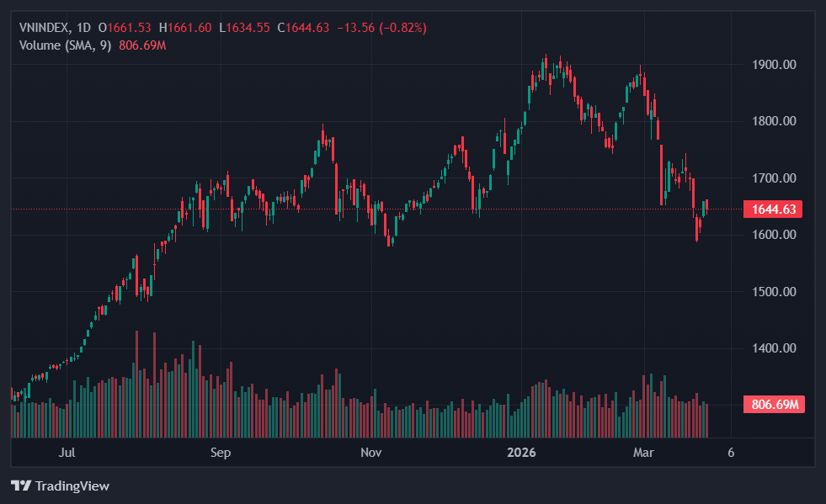This screenshot has width=826, height=504.
Task: Click the red 1644.63 current price tag
Action: pyautogui.click(x=773, y=210)
